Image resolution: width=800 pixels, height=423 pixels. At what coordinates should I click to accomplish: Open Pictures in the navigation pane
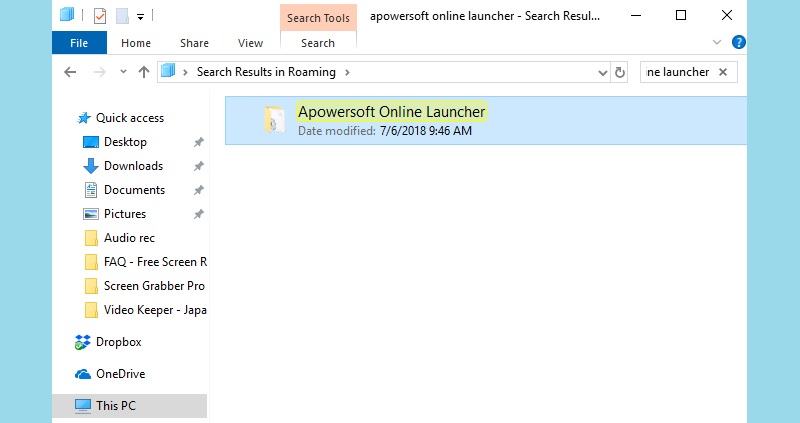pyautogui.click(x=125, y=214)
